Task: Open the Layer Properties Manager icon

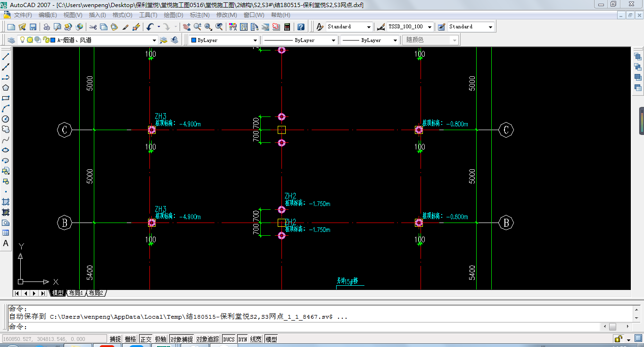Action: (x=12, y=40)
